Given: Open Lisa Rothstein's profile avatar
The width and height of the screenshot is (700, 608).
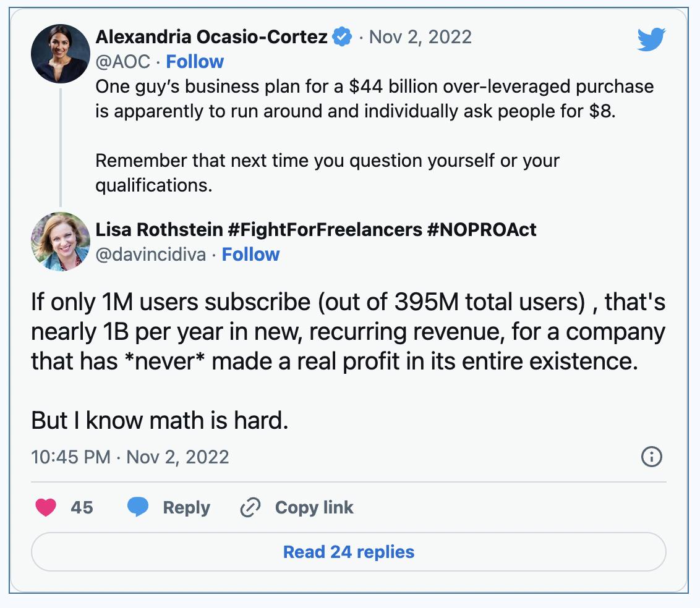Looking at the screenshot, I should click(60, 242).
